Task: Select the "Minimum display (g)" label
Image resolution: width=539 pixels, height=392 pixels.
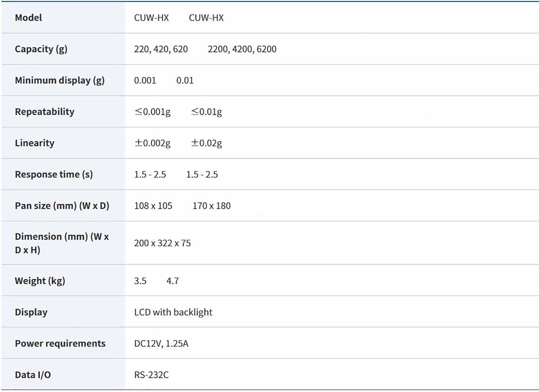Action: pos(60,80)
